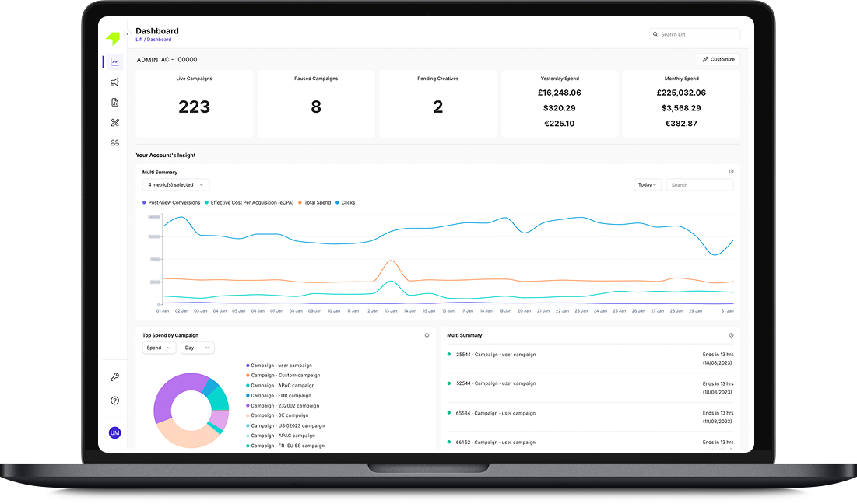The height and width of the screenshot is (504, 857).
Task: Open the Today date range dropdown
Action: (648, 185)
